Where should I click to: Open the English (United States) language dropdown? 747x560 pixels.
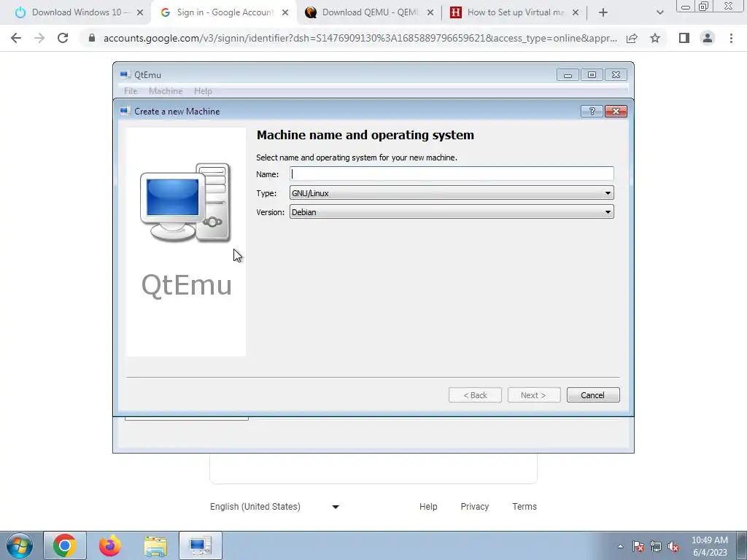click(x=274, y=507)
